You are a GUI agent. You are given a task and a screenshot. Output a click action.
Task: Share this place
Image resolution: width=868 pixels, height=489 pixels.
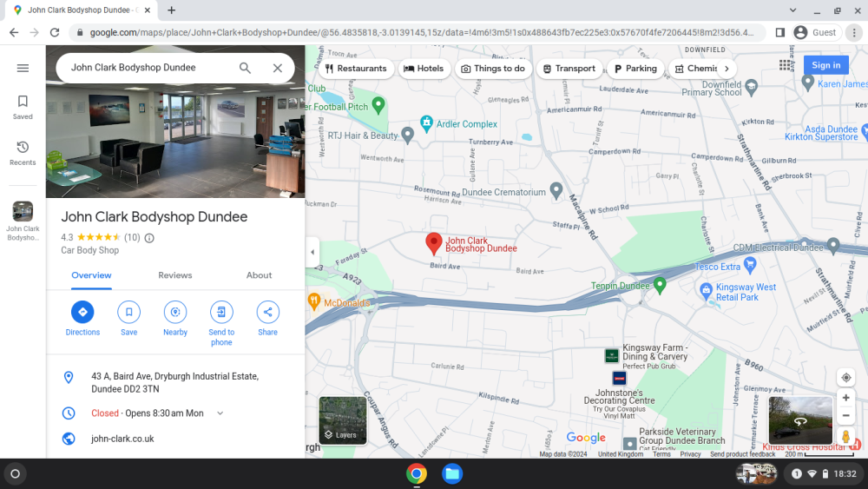pos(267,319)
